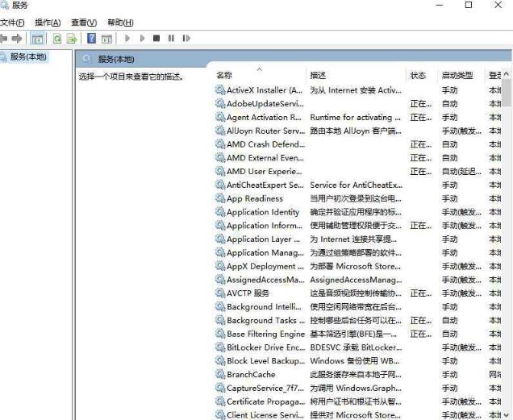
Task: Click the 'Windows 备份使用 WB...' description cell
Action: (355, 361)
